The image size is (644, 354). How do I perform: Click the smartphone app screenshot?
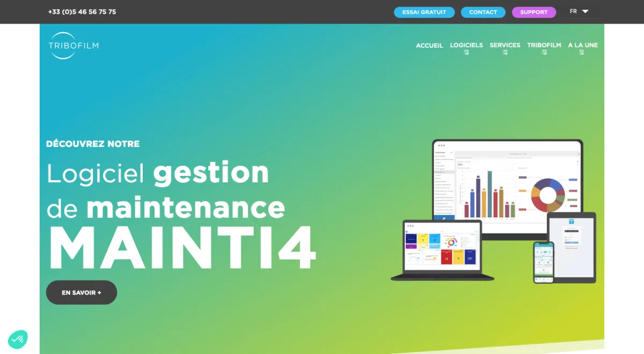[543, 262]
